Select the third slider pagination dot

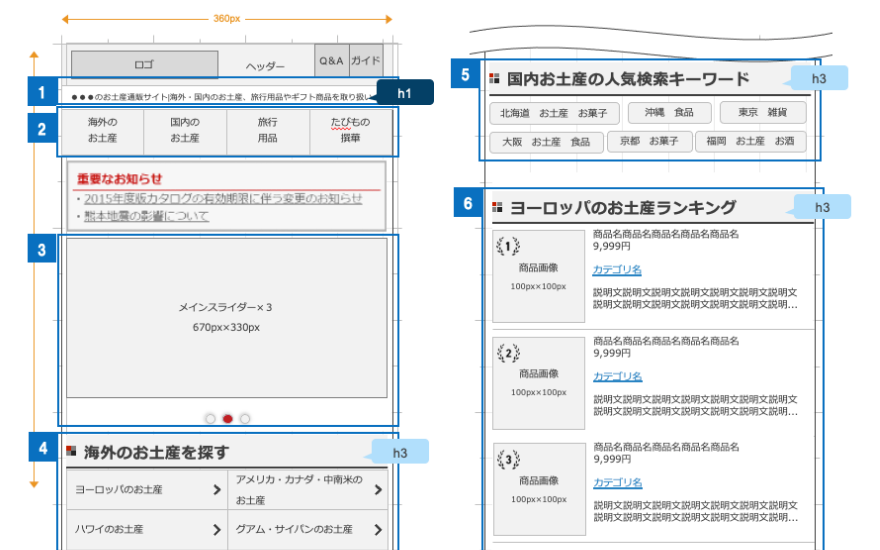(245, 419)
